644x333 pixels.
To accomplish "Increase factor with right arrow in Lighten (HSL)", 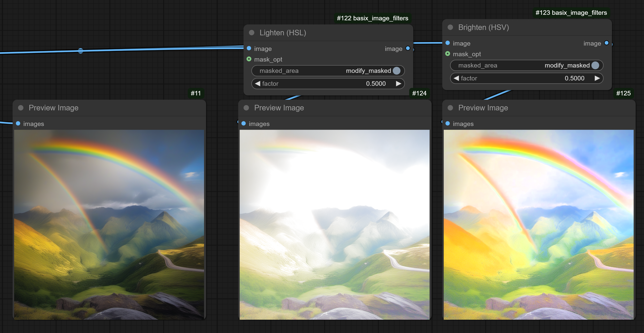I will click(398, 84).
